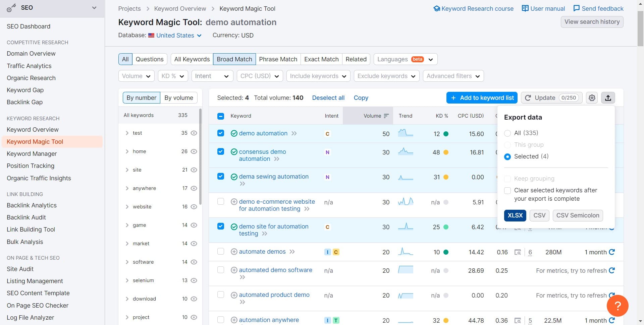Open Keyword Manager in sidebar
This screenshot has width=644, height=325.
click(x=32, y=154)
